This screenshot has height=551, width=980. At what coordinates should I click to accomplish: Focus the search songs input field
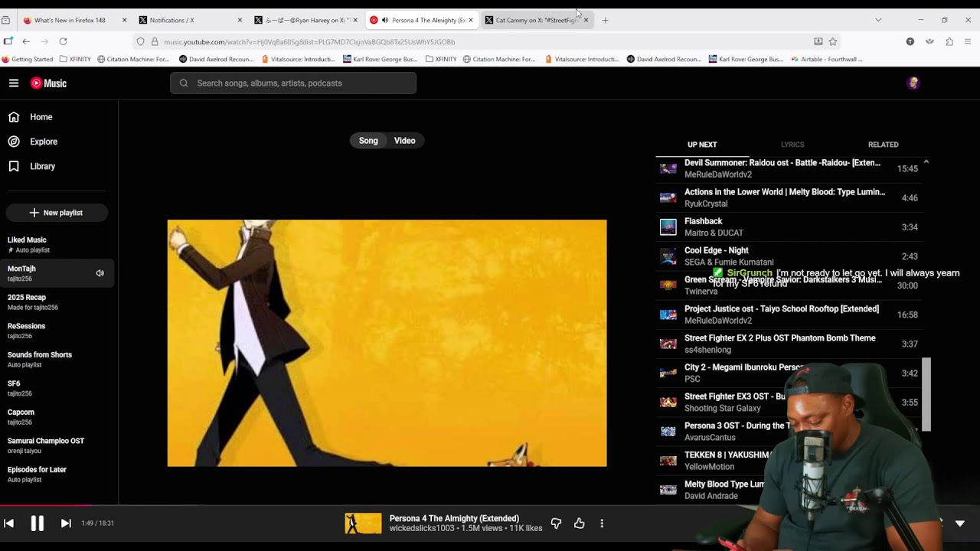tap(293, 83)
